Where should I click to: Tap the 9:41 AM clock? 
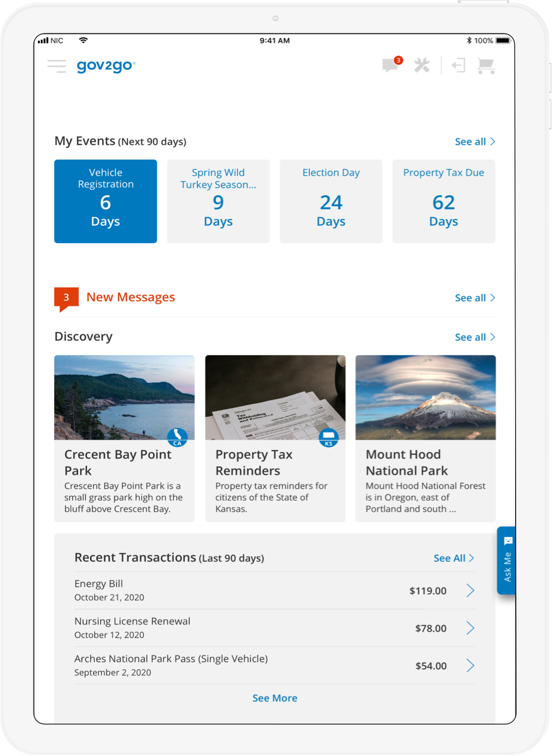[x=275, y=40]
